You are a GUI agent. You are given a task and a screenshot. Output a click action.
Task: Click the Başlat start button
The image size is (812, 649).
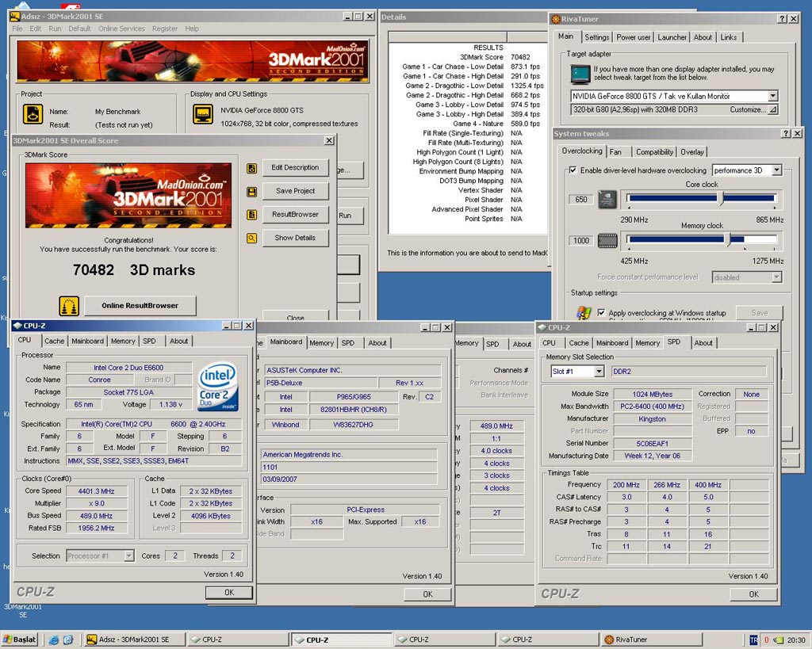[20, 639]
